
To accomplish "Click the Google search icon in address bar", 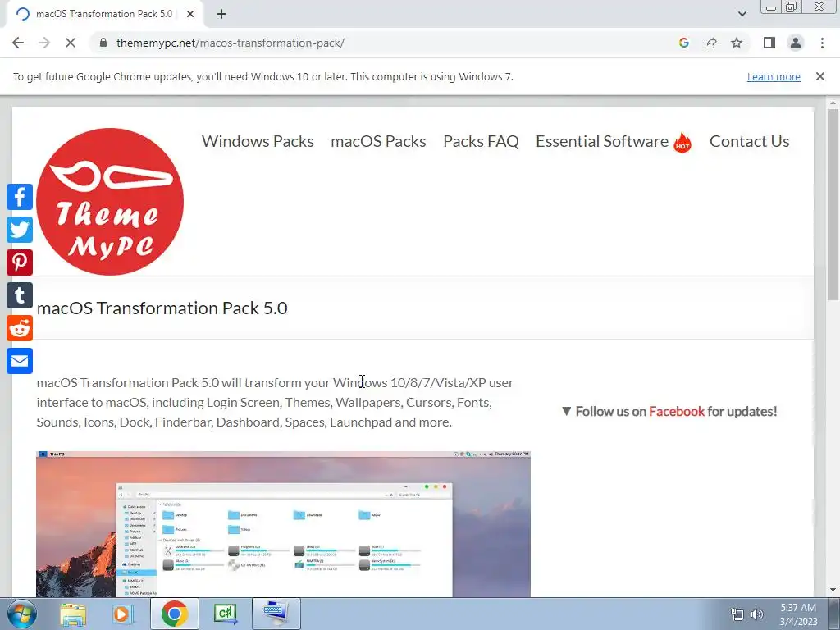I will pos(683,43).
